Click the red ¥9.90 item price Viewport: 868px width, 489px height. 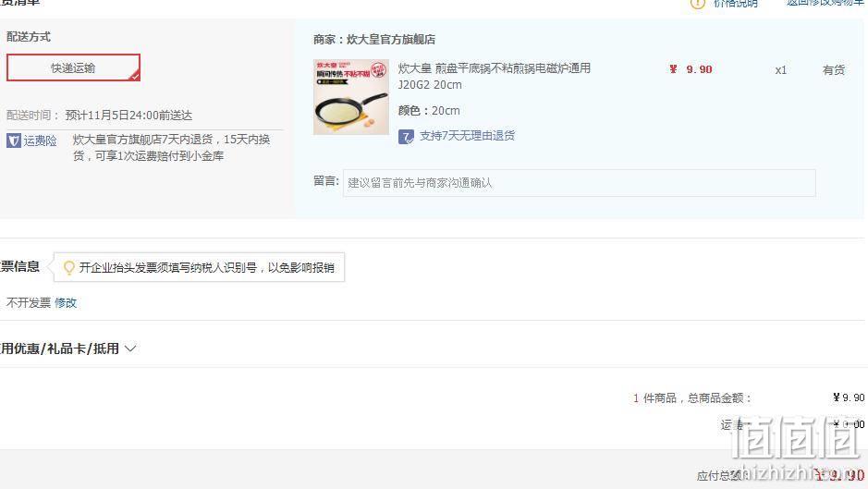(691, 69)
